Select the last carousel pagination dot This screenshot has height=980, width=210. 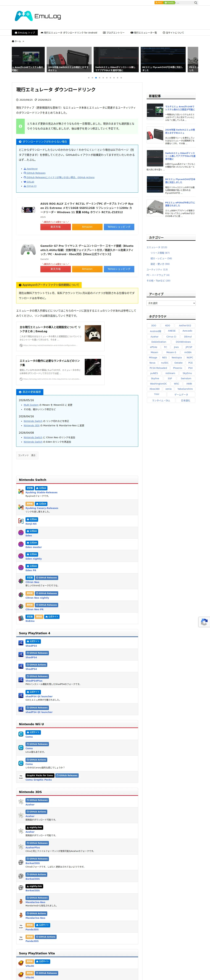[x=121, y=78]
